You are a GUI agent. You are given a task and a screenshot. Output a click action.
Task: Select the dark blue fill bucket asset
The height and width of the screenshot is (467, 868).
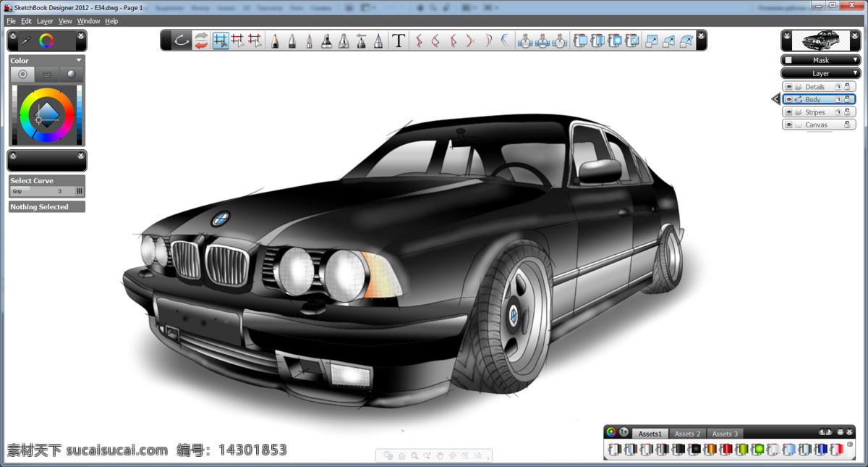click(821, 450)
